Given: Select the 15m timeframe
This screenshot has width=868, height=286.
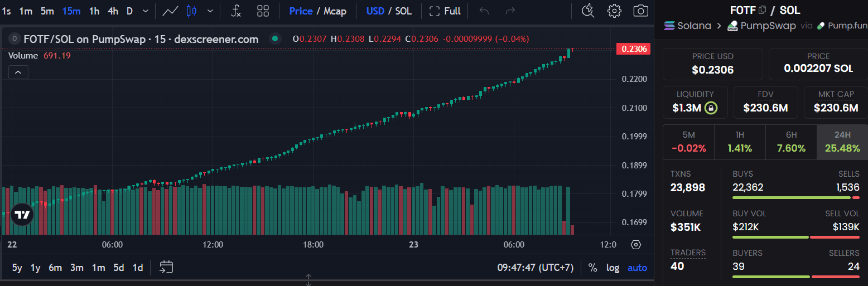Looking at the screenshot, I should [x=71, y=11].
